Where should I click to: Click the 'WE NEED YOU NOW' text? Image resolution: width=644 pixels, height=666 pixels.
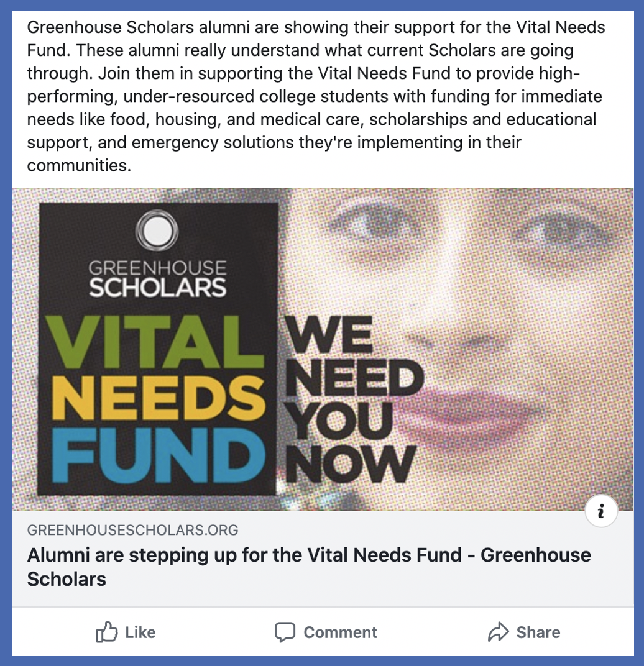(x=354, y=399)
